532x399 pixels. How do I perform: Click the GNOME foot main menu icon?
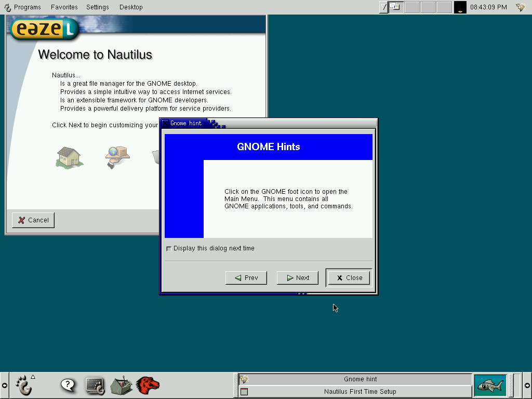point(23,385)
